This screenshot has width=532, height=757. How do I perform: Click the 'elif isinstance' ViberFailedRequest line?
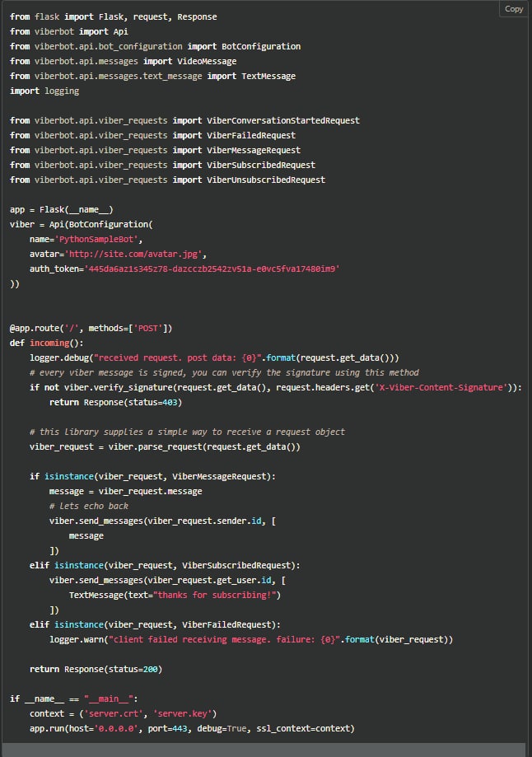point(155,624)
